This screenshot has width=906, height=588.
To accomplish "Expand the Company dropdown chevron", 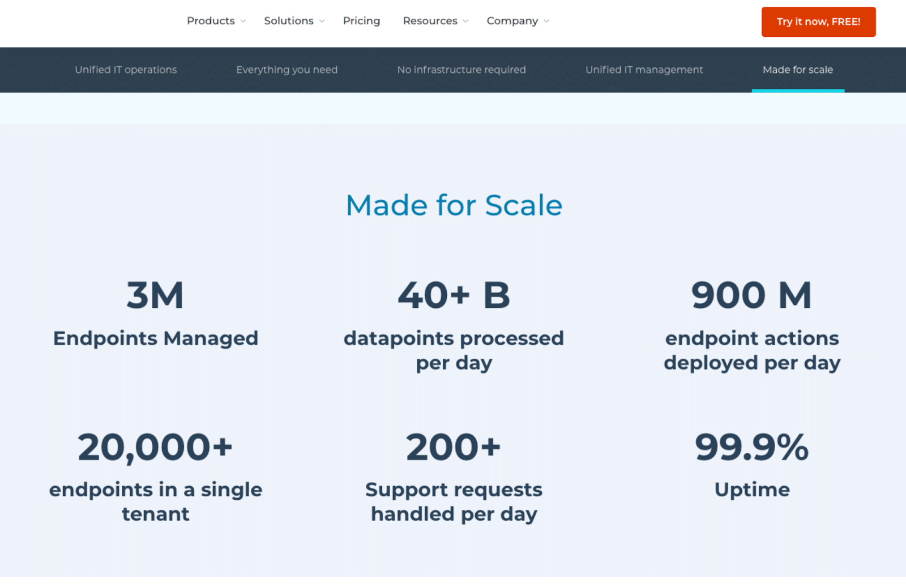I will 546,22.
